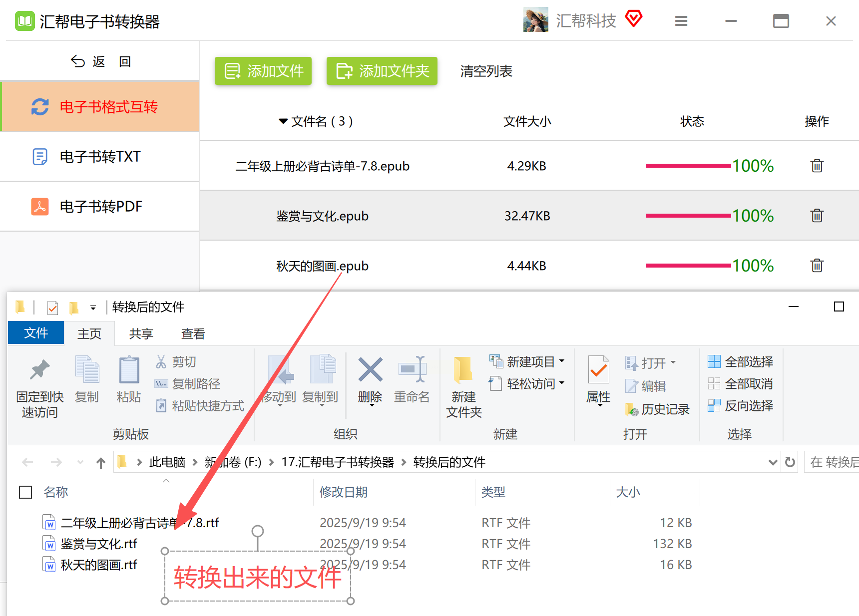The width and height of the screenshot is (859, 616).
Task: Click 粘贴快捷方式 in clipboard group
Action: (x=200, y=405)
